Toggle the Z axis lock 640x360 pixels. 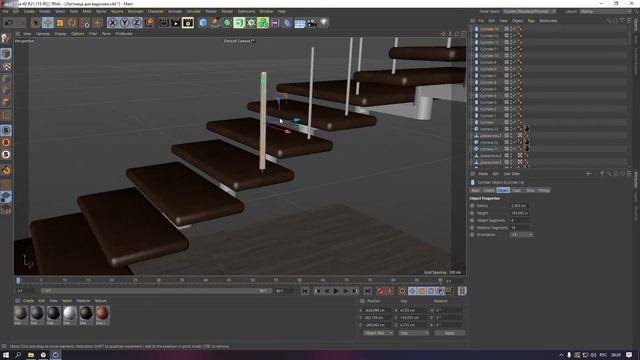tap(136, 23)
